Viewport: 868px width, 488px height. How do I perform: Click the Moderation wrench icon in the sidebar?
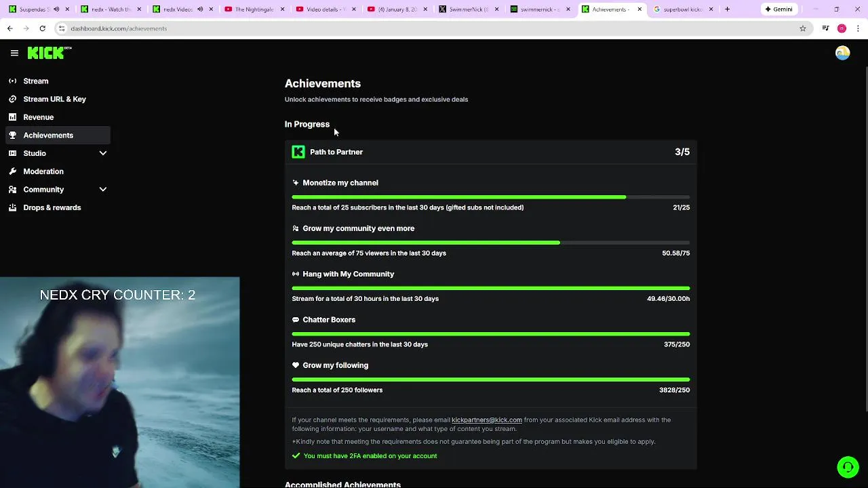pyautogui.click(x=12, y=171)
